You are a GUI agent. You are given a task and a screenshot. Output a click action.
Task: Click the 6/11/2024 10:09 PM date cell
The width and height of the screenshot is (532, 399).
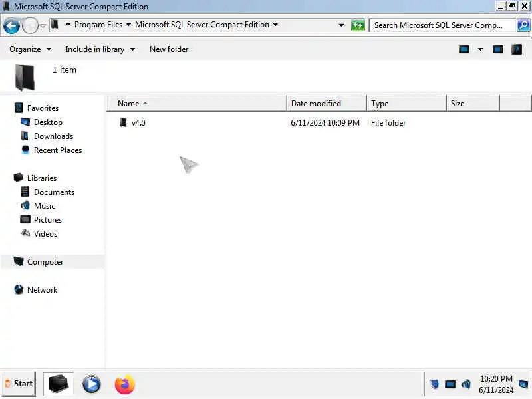click(x=325, y=123)
